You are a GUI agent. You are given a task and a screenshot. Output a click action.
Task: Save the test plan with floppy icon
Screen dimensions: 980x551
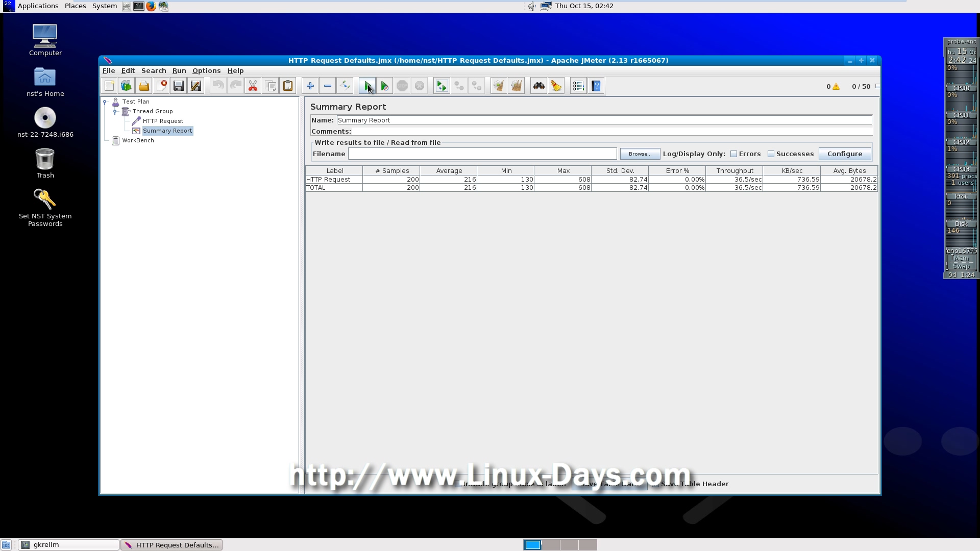tap(179, 86)
